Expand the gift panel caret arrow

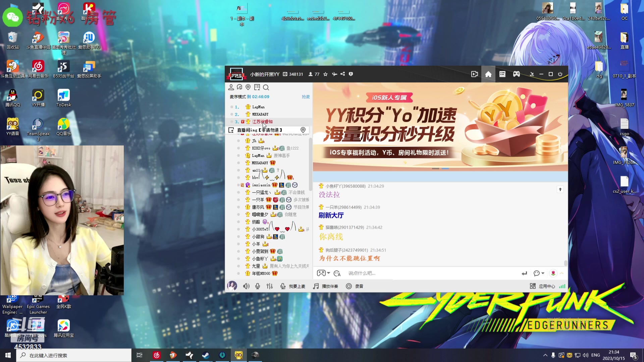561,274
